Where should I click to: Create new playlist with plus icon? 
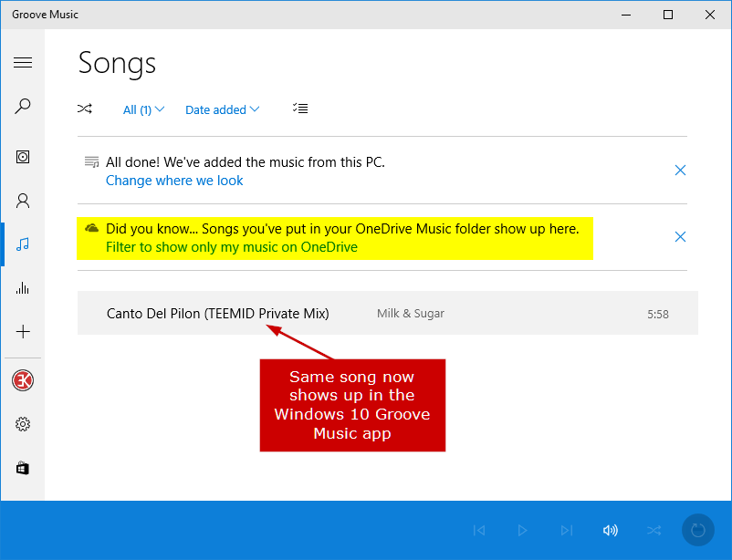23,332
